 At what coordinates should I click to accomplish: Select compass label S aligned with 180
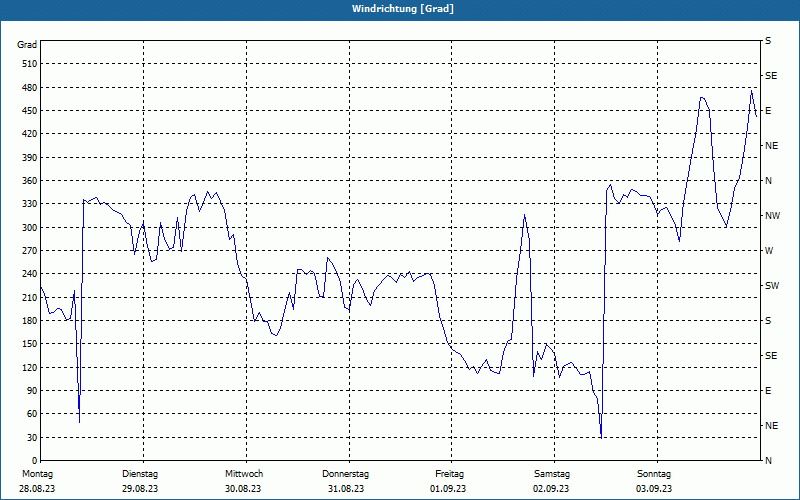click(x=768, y=321)
